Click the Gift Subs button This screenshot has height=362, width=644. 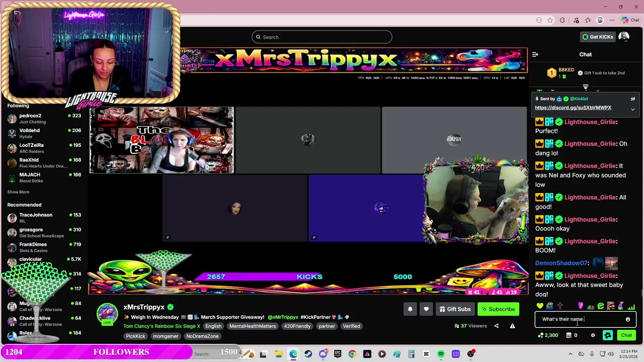tap(455, 309)
